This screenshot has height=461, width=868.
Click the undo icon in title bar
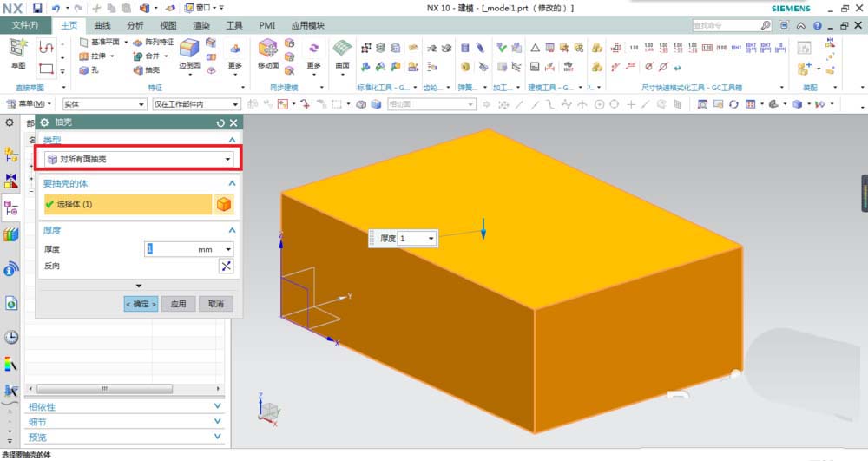coord(56,8)
